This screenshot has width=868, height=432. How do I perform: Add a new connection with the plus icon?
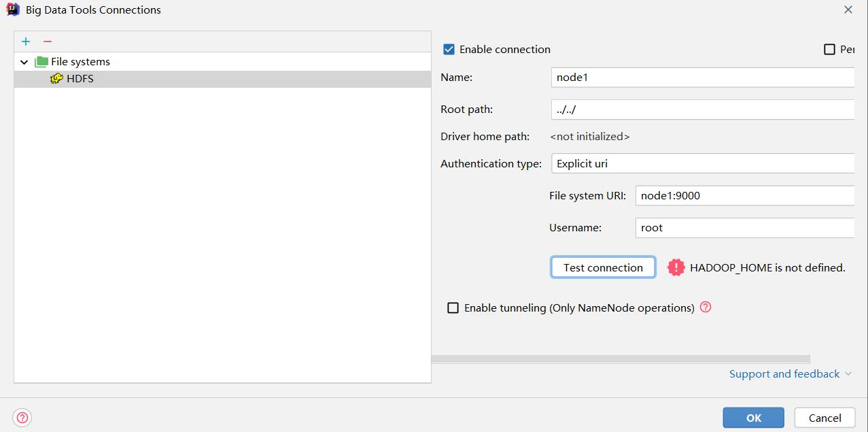(26, 41)
